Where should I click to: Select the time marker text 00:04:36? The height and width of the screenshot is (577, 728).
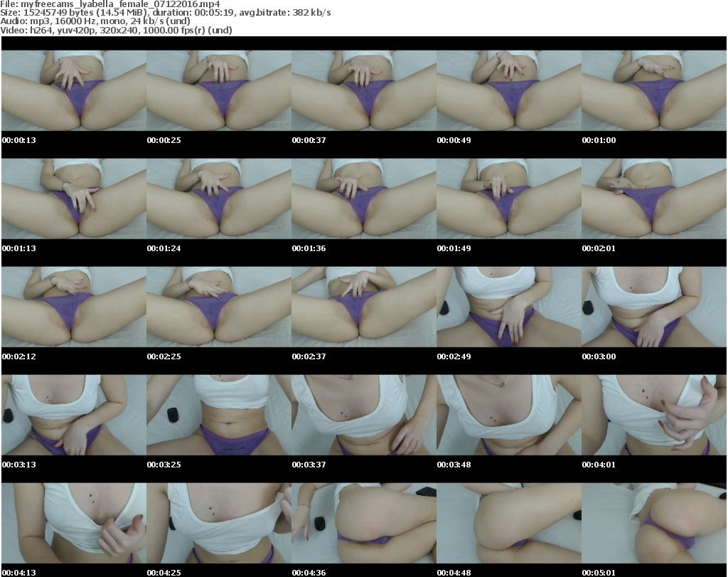pyautogui.click(x=309, y=573)
